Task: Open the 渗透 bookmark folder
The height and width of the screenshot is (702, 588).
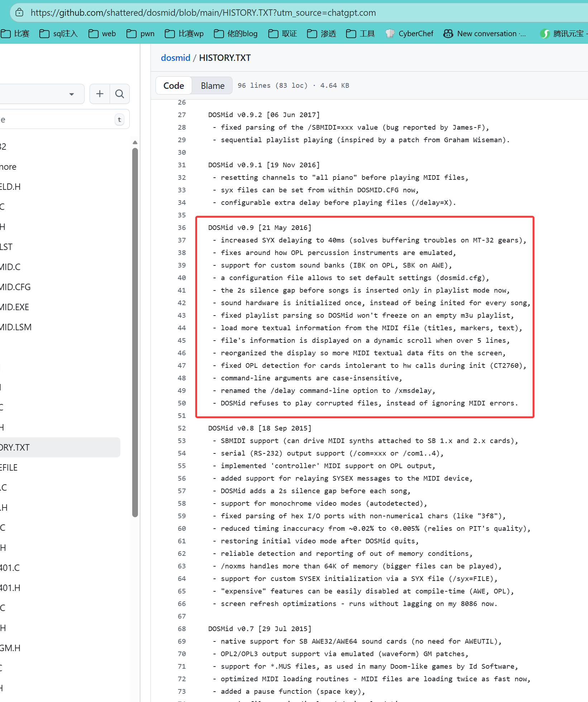Action: point(322,34)
